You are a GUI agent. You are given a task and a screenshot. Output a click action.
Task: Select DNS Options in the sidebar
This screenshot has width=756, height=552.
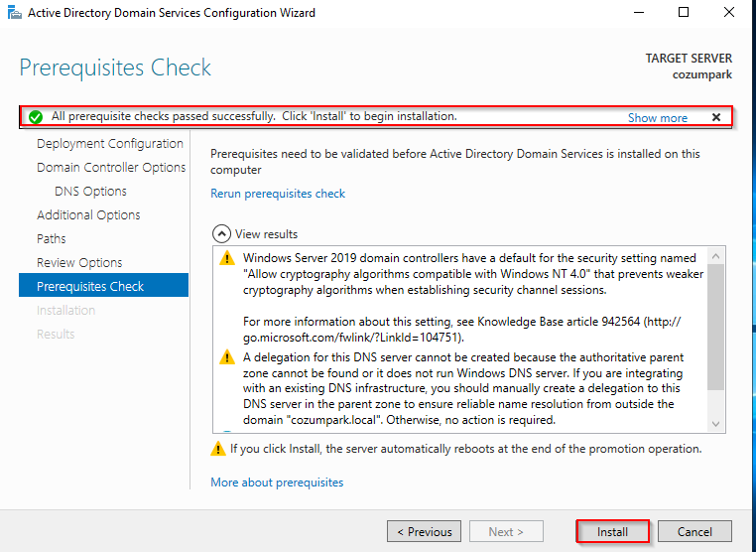coord(90,191)
